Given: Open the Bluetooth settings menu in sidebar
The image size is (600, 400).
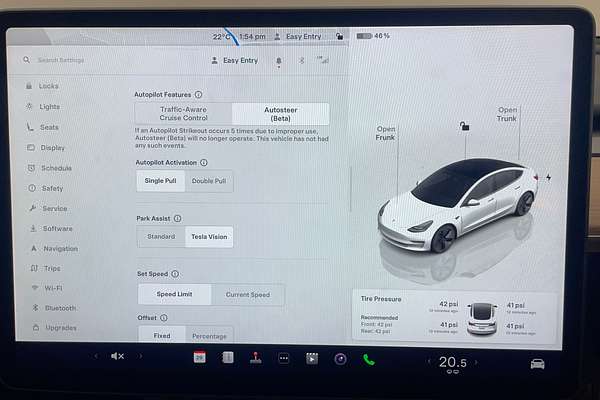Looking at the screenshot, I should tap(54, 308).
